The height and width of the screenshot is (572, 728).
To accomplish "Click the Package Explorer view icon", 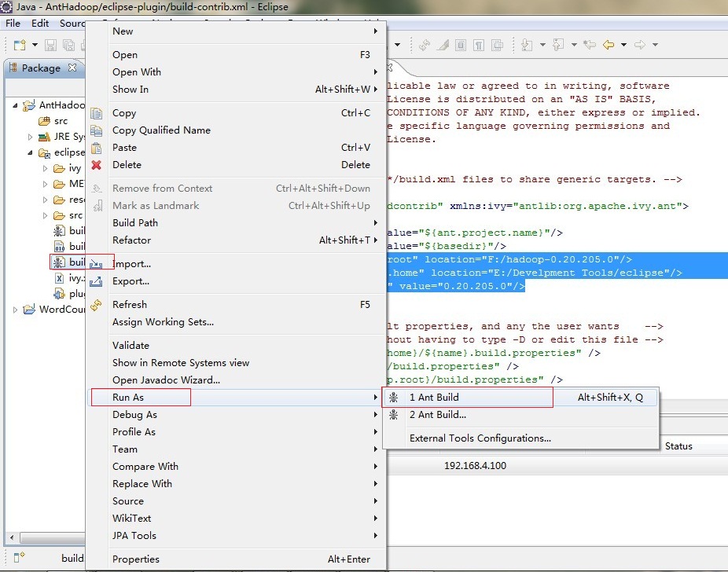I will click(x=13, y=68).
